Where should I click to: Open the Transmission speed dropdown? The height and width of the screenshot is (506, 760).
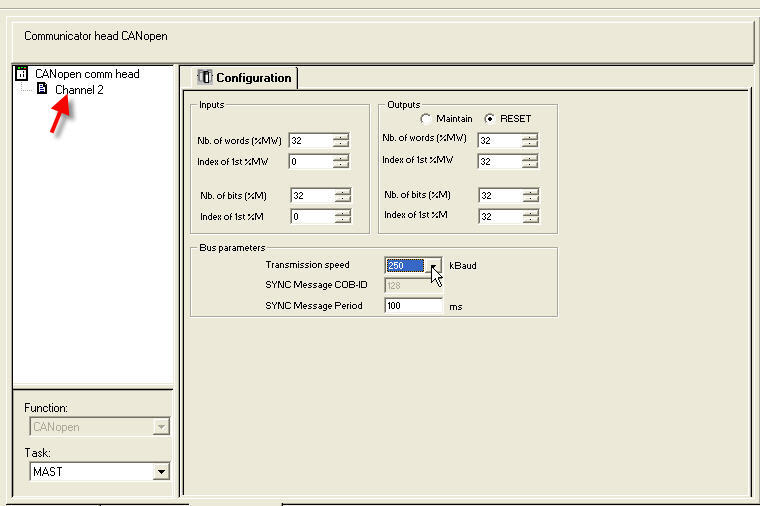coord(434,266)
